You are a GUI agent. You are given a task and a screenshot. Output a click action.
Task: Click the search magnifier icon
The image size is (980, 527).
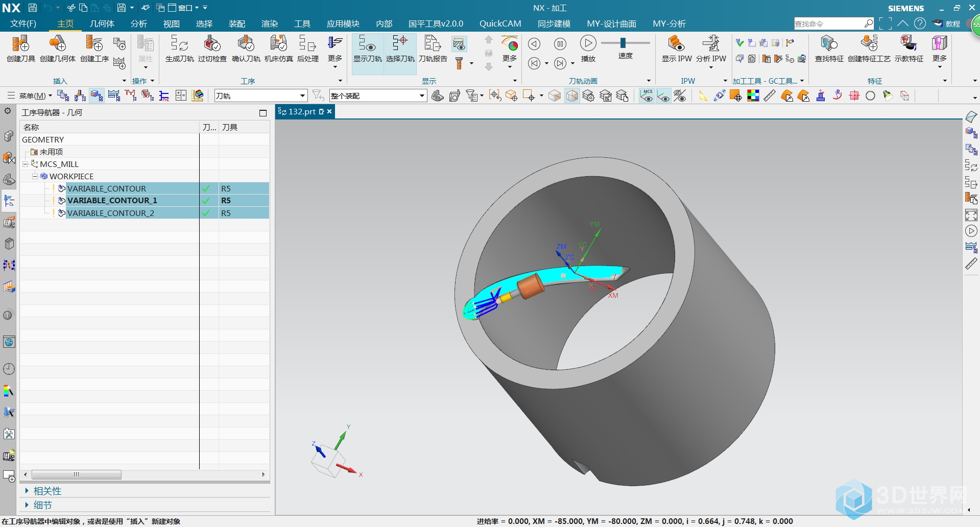coord(868,23)
